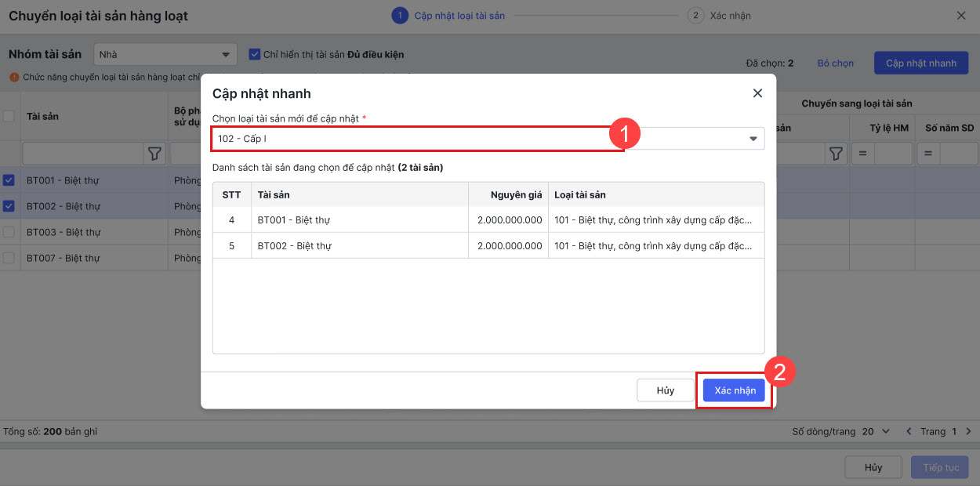Check the BT003 - Biệt thự checkbox
Screen dimensions: 980x486
[x=9, y=232]
